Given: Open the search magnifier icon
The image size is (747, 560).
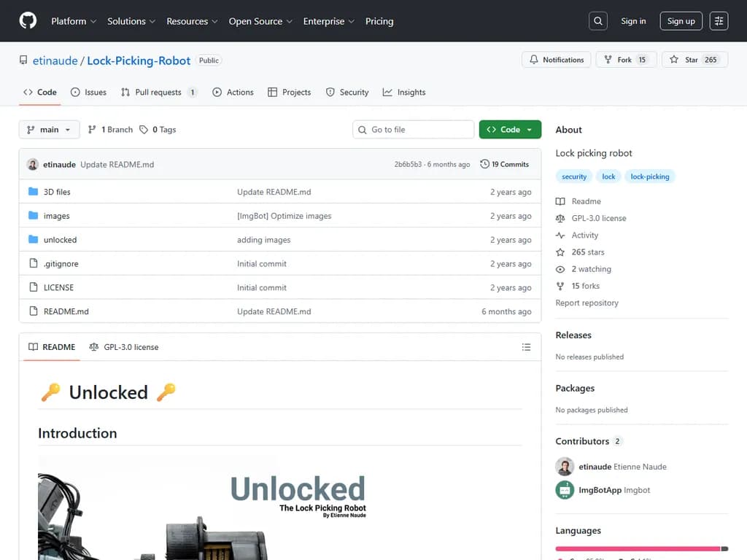Looking at the screenshot, I should click(x=598, y=21).
